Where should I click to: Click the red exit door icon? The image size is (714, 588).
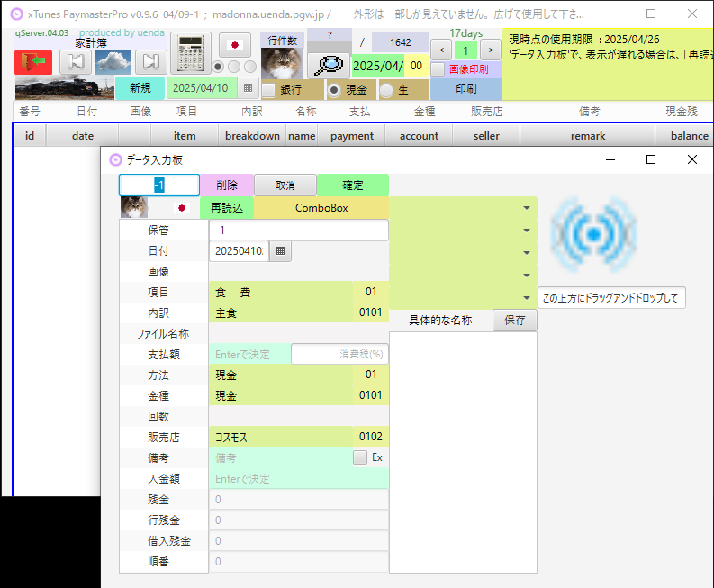pyautogui.click(x=33, y=62)
